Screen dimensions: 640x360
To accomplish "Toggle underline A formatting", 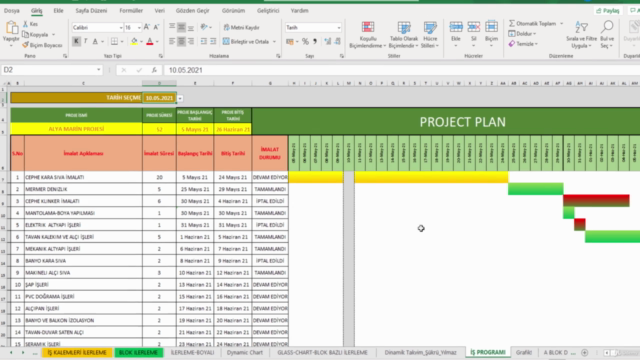I will tap(95, 41).
